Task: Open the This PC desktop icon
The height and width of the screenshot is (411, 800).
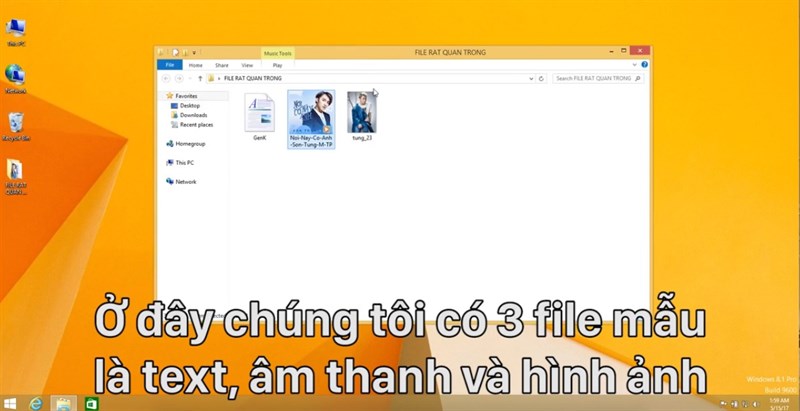Action: pos(16,33)
